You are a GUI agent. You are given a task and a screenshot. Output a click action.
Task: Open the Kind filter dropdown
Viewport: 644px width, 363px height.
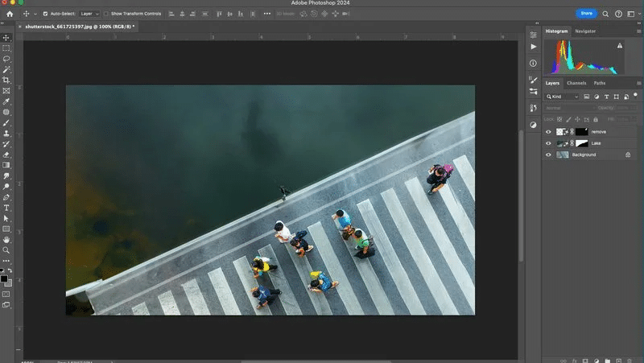pos(562,97)
